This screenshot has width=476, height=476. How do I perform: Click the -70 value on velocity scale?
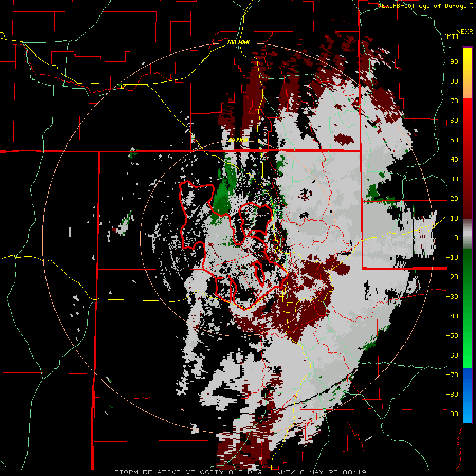452,375
